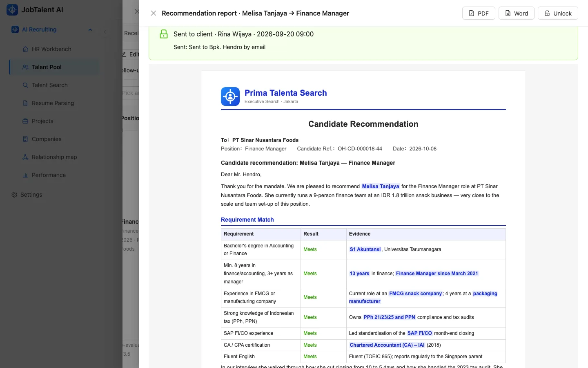This screenshot has width=588, height=368.
Task: Close the recommendation report panel
Action: pyautogui.click(x=154, y=13)
